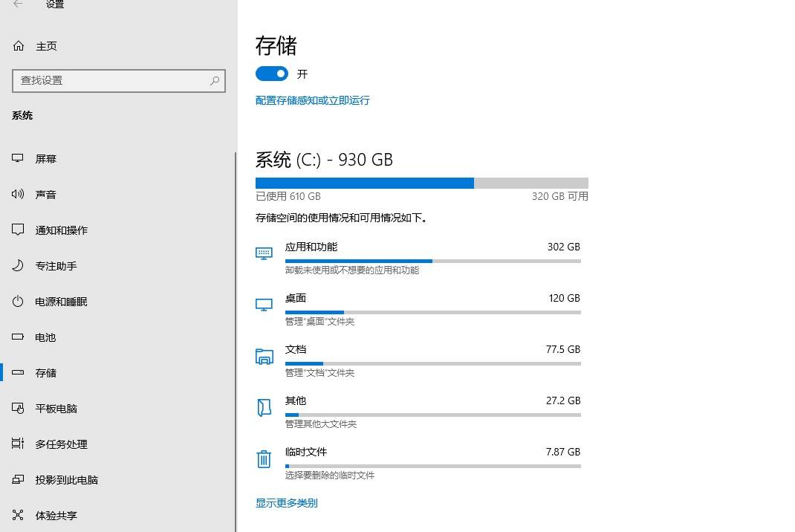Click the 临时文件 trash can icon
The height and width of the screenshot is (532, 795).
tap(264, 458)
